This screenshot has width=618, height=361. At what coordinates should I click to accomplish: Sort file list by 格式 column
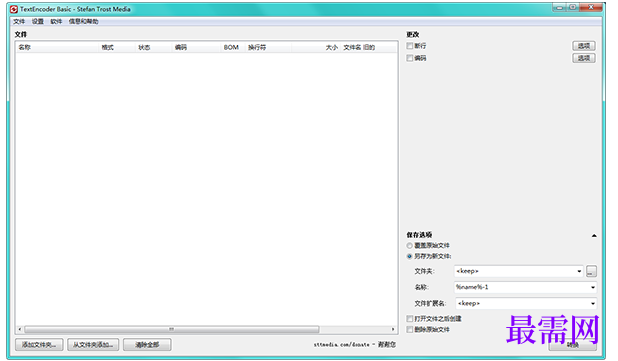(x=117, y=47)
